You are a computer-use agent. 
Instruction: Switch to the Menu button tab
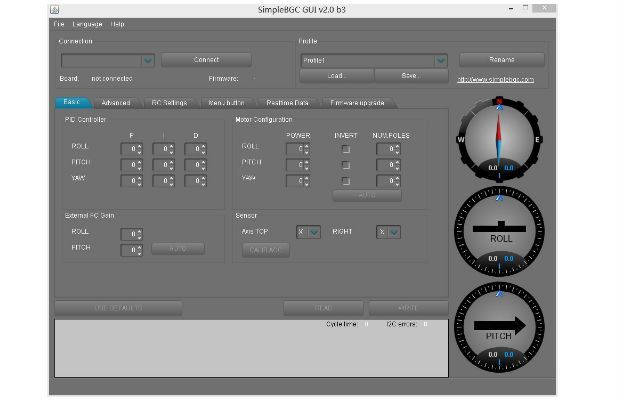click(x=226, y=103)
